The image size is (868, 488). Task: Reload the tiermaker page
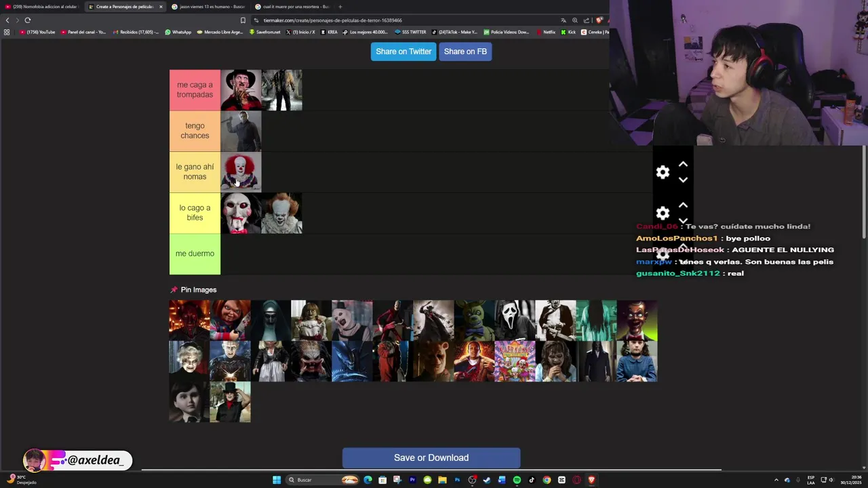[27, 20]
